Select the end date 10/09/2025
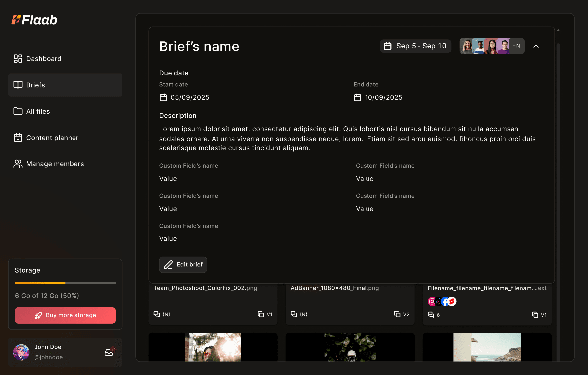 384,97
